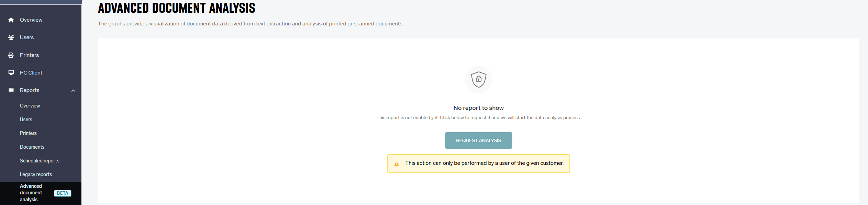This screenshot has height=205, width=868.
Task: Select the Reports menu label
Action: (30, 90)
